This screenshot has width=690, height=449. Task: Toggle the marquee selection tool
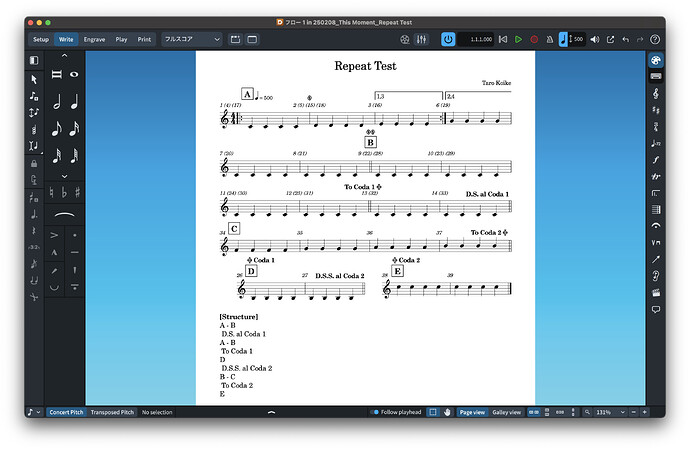(x=433, y=412)
